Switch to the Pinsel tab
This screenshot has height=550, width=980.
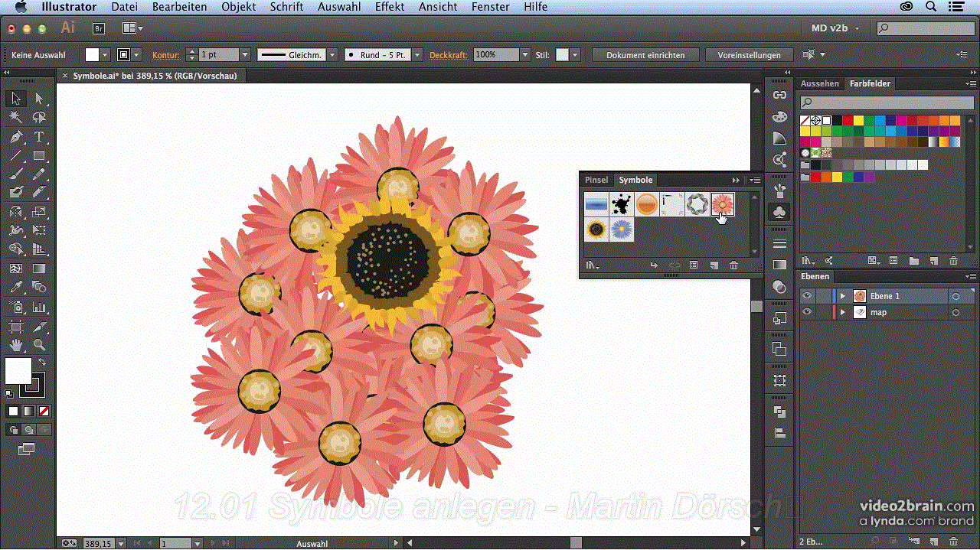[596, 180]
